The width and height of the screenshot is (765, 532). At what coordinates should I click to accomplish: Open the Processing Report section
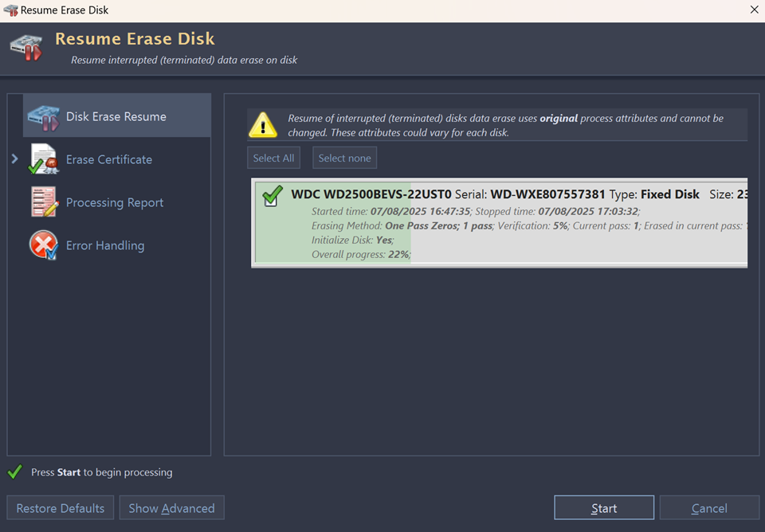pos(115,202)
